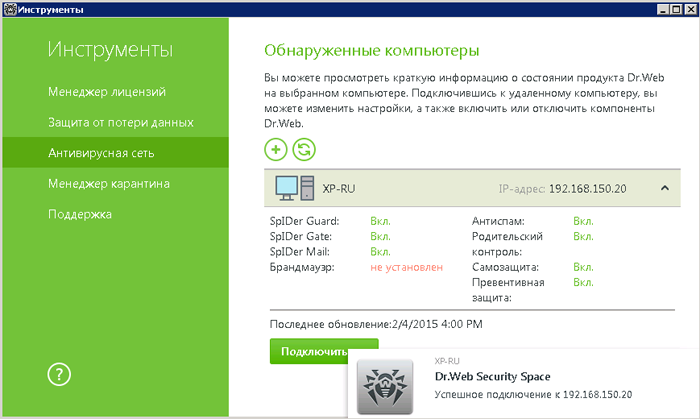This screenshot has width=700, height=419.
Task: Refresh the discovered computers list
Action: (x=304, y=149)
